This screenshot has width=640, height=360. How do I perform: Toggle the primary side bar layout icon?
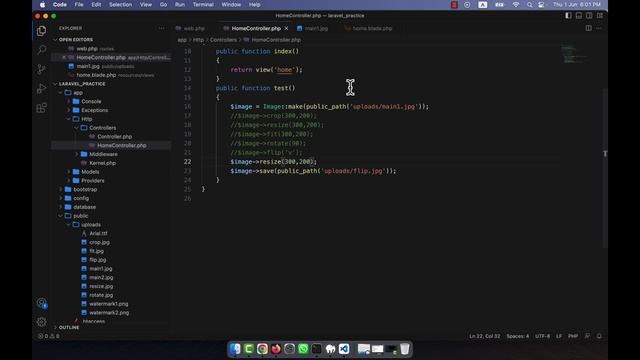[568, 16]
